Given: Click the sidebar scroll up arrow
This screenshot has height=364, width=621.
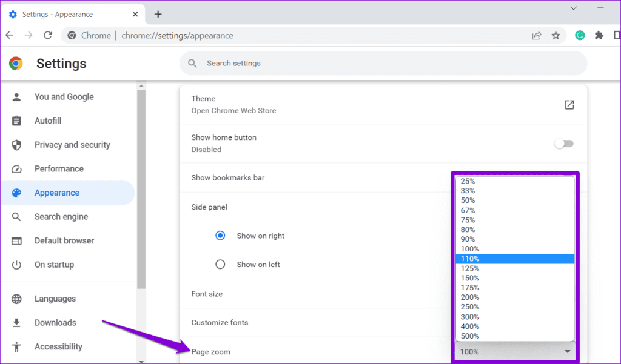Looking at the screenshot, I should point(141,85).
